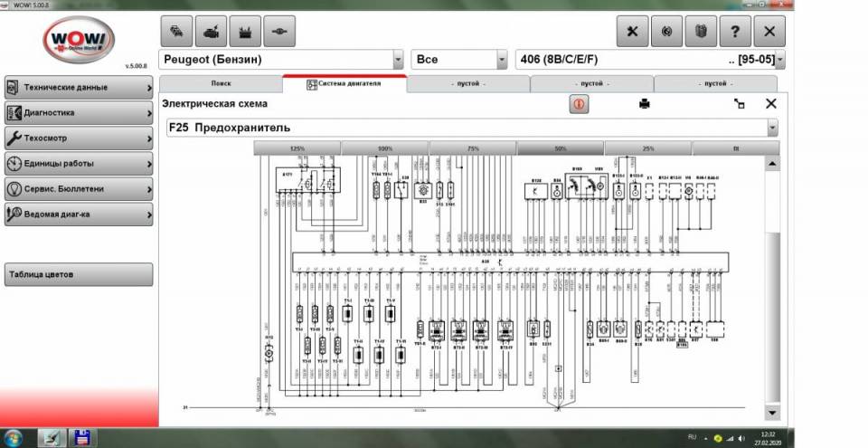The height and width of the screenshot is (448, 868).
Task: Click the Таблица цветов button
Action: pyautogui.click(x=78, y=274)
